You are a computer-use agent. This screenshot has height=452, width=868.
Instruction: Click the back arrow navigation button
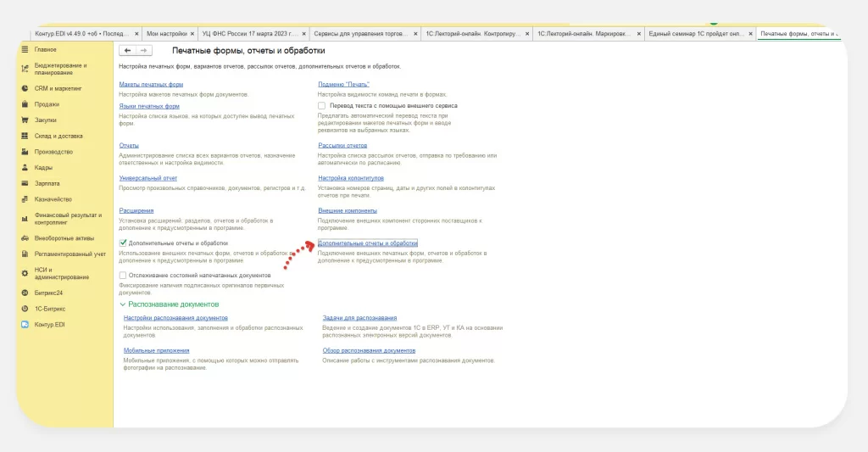pyautogui.click(x=128, y=51)
